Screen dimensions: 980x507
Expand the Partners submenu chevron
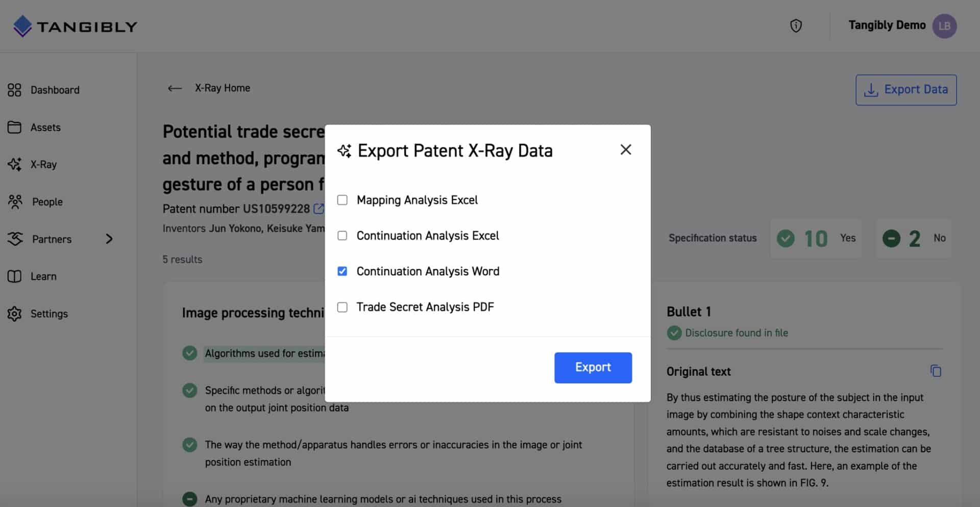[x=109, y=239]
